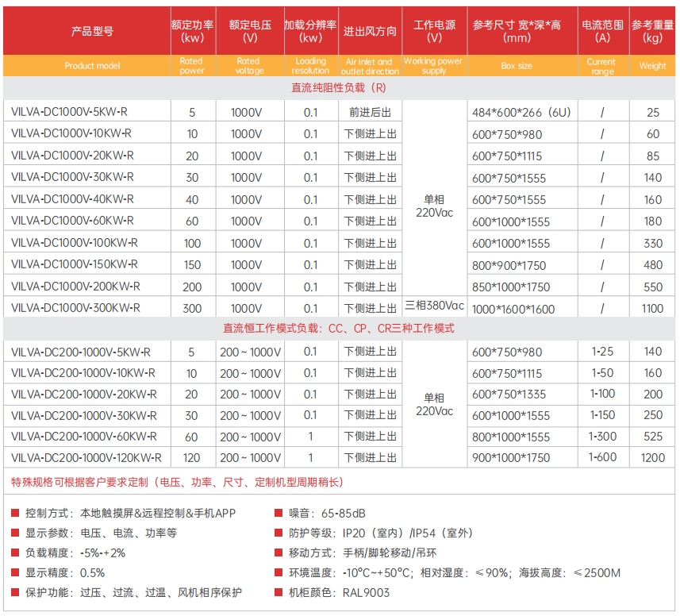This screenshot has width=680, height=616.
Task: Click the 1-600 current range cell
Action: [601, 457]
